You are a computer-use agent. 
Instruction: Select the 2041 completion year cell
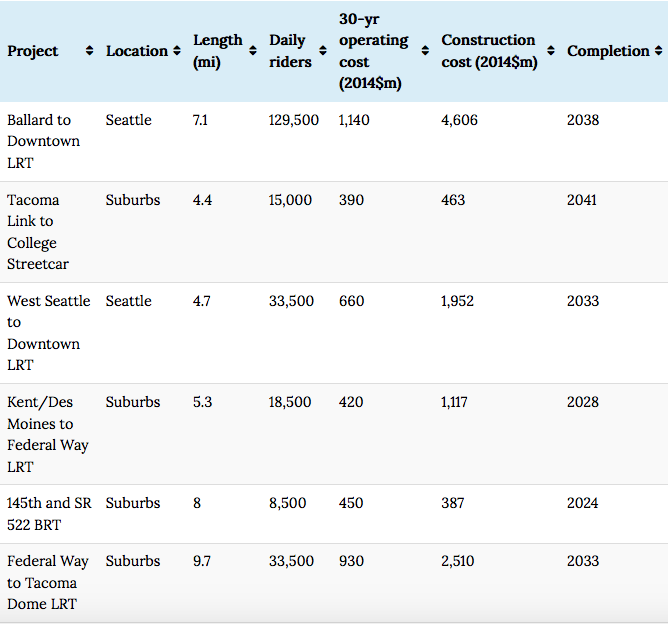(x=582, y=200)
